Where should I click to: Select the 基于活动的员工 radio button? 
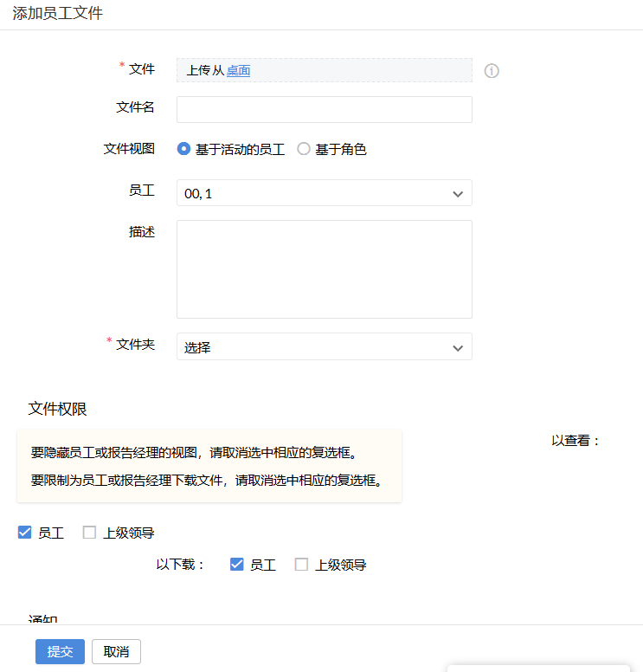tap(183, 149)
